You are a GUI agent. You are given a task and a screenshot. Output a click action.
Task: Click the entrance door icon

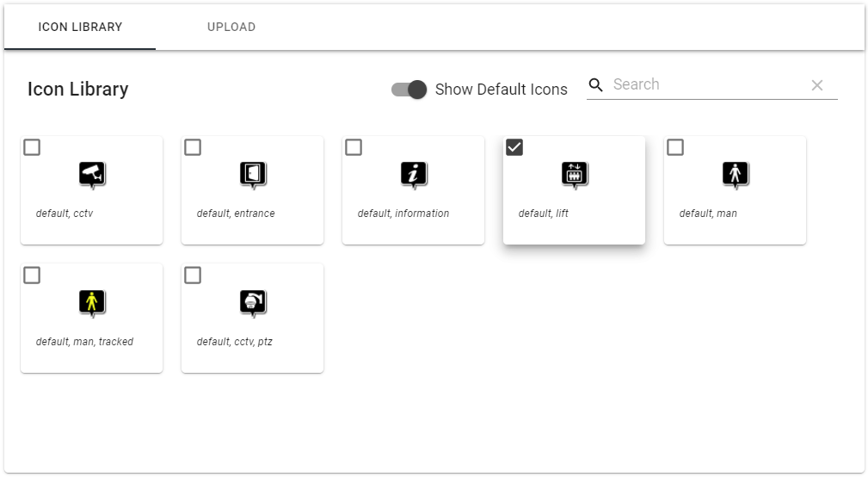pos(253,175)
